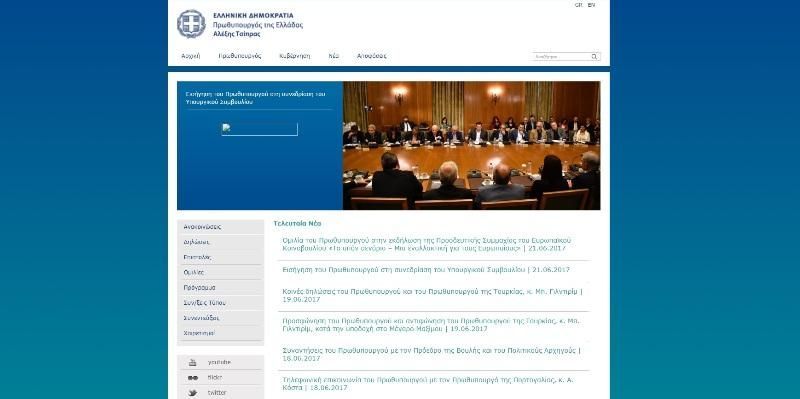Viewport: 800px width, 399px height.
Task: Switch language to EN
Action: point(591,5)
